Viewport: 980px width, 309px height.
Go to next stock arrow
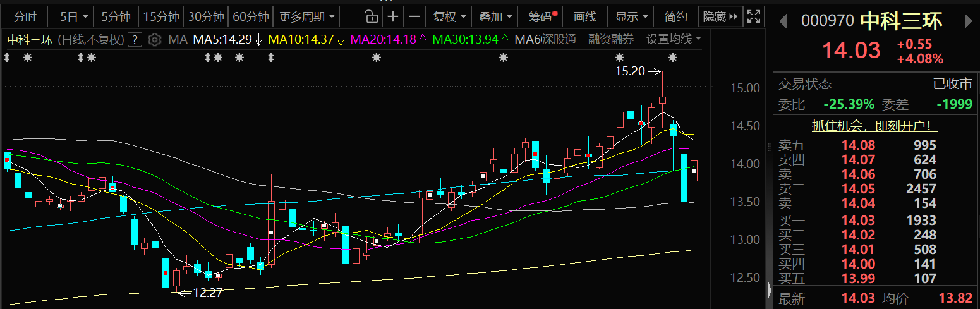(968, 21)
